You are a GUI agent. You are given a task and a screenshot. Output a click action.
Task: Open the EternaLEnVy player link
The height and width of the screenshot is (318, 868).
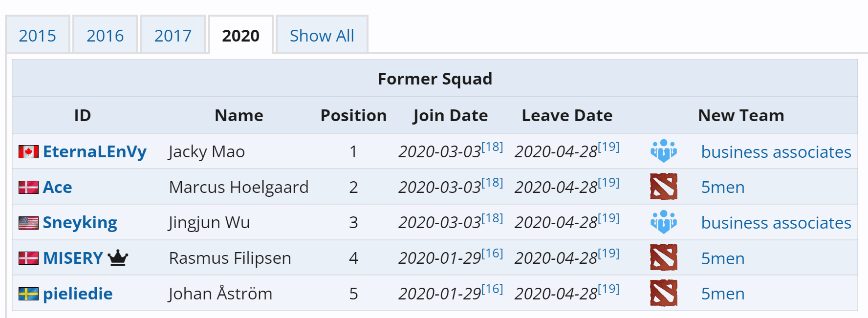click(x=95, y=151)
